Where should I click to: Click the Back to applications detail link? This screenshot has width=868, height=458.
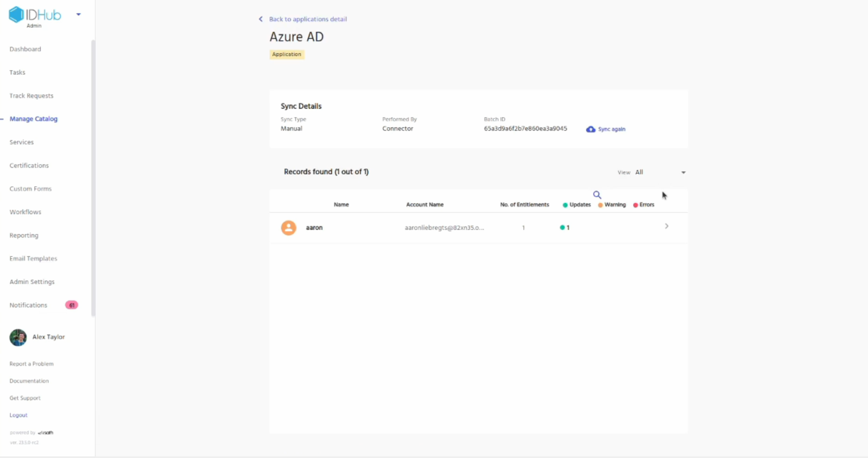[x=308, y=19]
